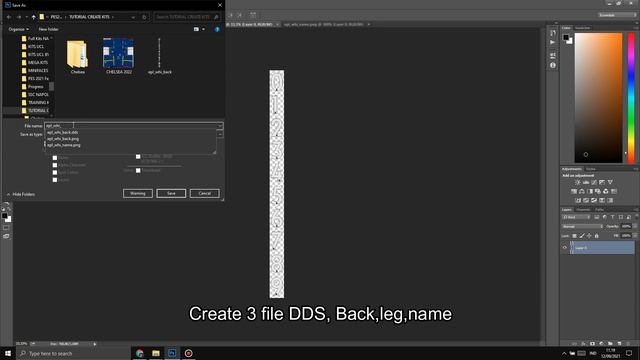Add a Channel Mixer adjustment
Screen dimensions: 640x360
(x=606, y=191)
